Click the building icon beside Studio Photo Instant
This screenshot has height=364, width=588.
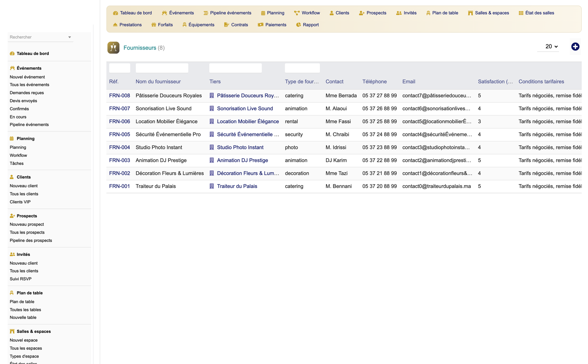212,147
